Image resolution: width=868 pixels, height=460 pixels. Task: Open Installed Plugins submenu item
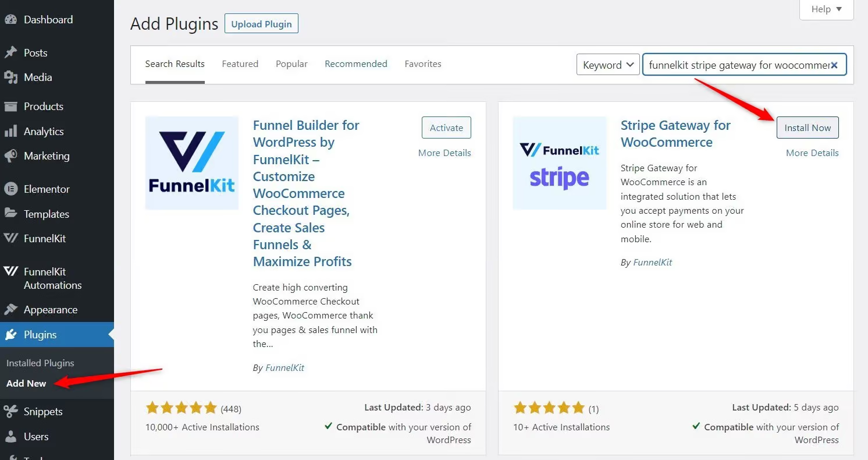click(40, 363)
